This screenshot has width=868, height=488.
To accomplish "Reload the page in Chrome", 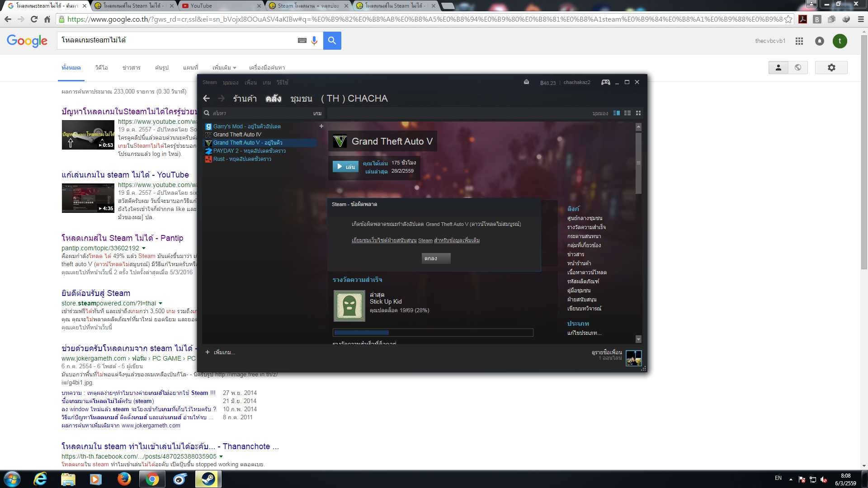I will (x=34, y=19).
